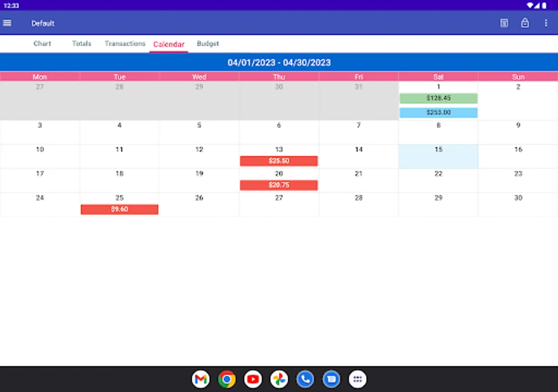This screenshot has height=392, width=558.
Task: Open the Phone app in taskbar
Action: [305, 379]
